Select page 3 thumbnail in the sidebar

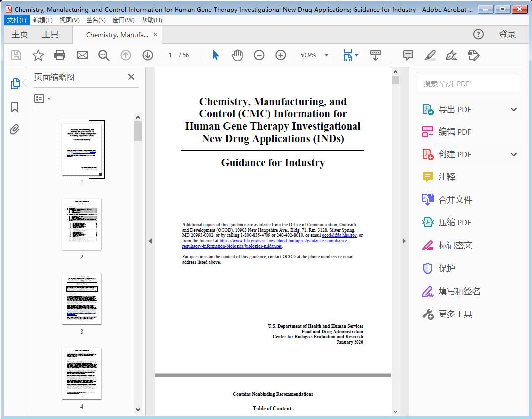click(x=82, y=299)
